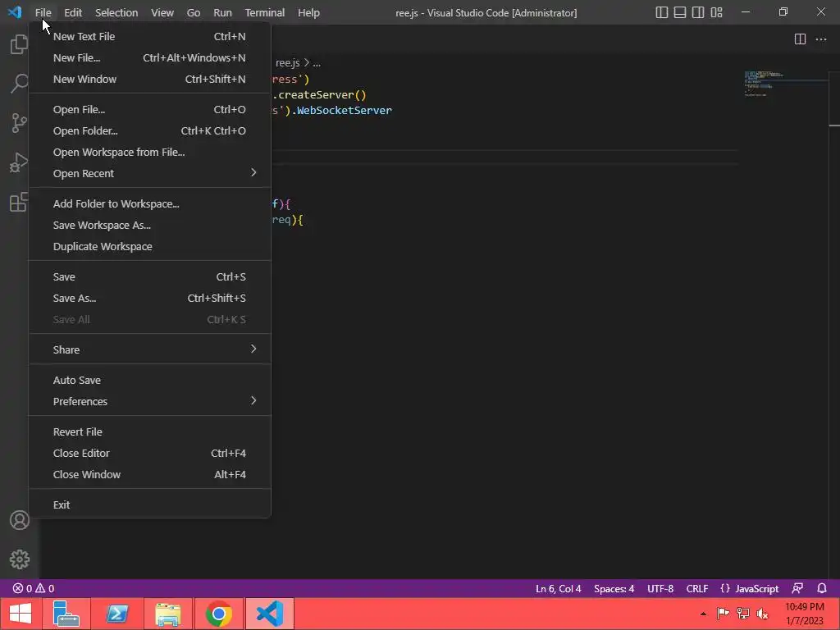Choose Revert File entry

(x=150, y=431)
